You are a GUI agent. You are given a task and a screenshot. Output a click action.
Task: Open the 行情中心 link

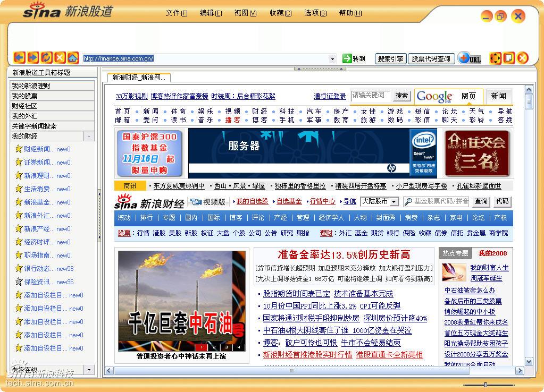(322, 201)
